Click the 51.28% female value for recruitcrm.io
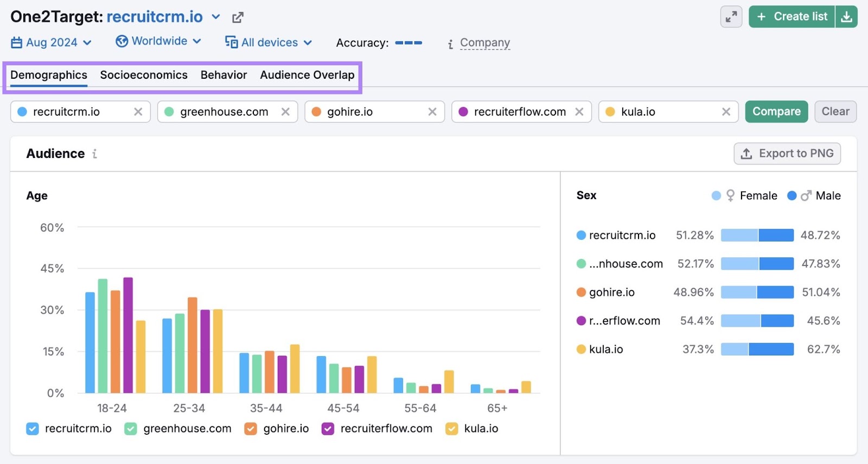868x464 pixels. [x=695, y=235]
